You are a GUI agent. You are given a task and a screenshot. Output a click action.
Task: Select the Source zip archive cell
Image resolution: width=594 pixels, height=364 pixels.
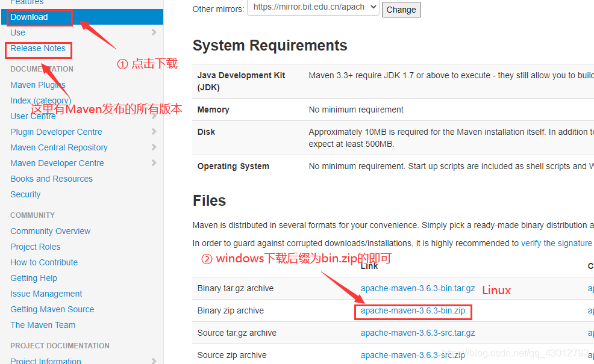coord(232,356)
